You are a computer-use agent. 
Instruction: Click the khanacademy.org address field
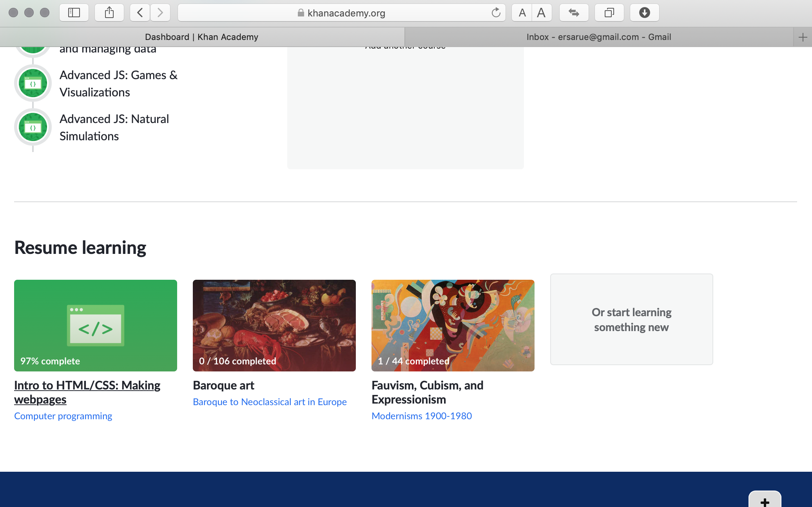pos(342,13)
